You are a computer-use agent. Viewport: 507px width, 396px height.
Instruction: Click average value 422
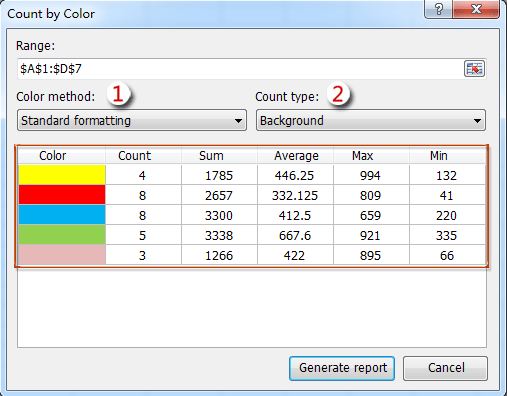294,256
